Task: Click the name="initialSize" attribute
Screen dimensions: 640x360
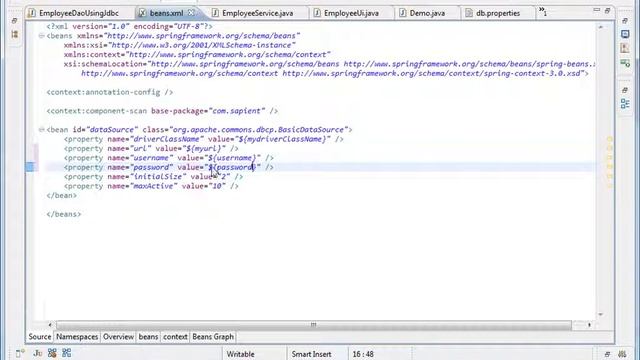Action: click(147, 177)
